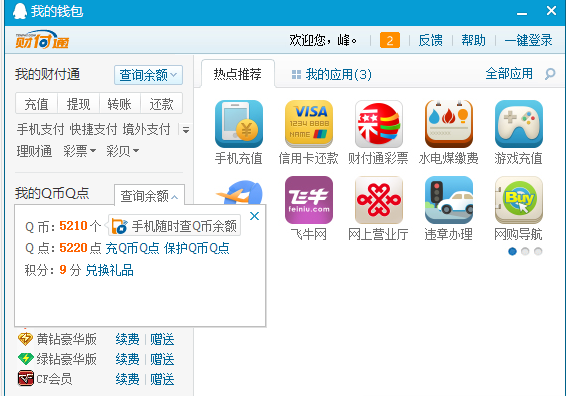
Task: Click the search magnifier next to 全部应用
Action: (x=550, y=74)
